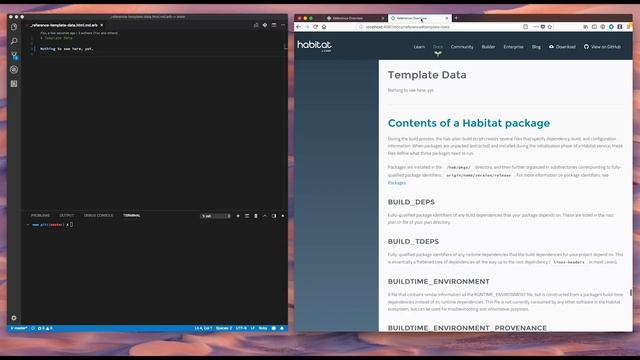Close the active browser tab
The image size is (640, 360).
tap(447, 18)
